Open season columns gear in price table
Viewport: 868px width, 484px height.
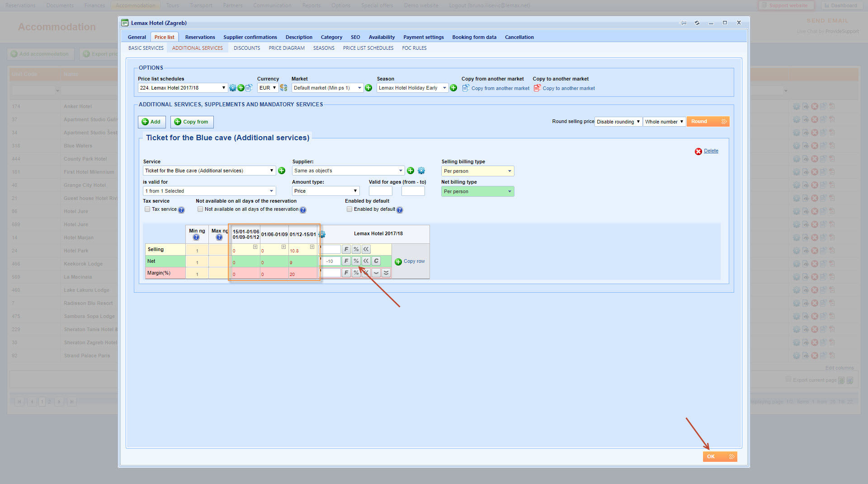[322, 234]
